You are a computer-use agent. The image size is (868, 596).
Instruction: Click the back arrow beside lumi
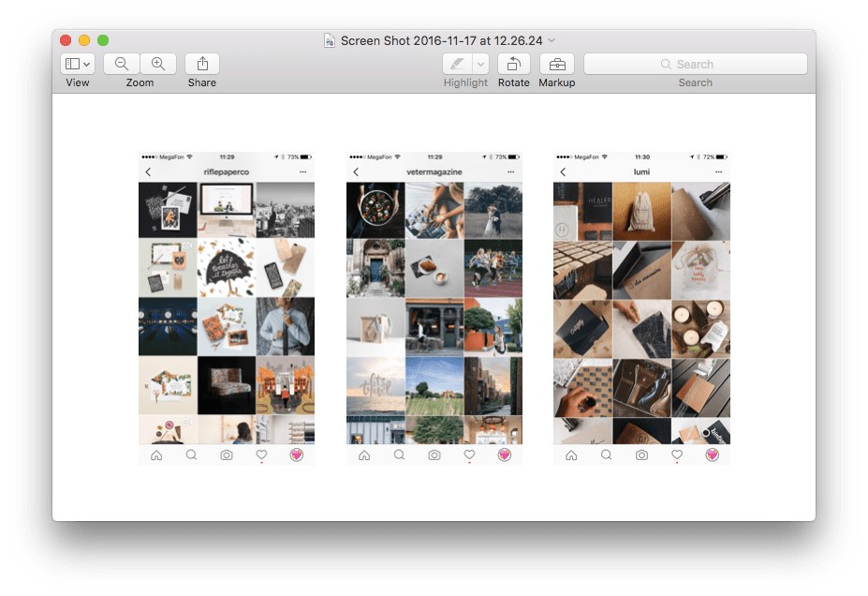(563, 172)
